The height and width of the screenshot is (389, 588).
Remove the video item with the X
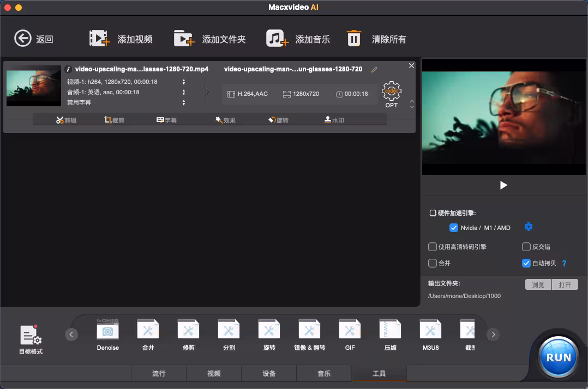411,65
